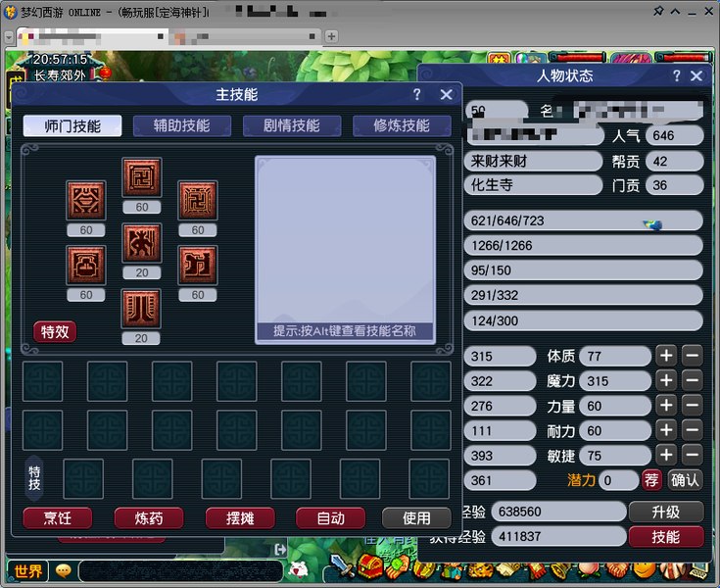Decrease 力量 with the minus button
The image size is (720, 588).
pos(693,405)
